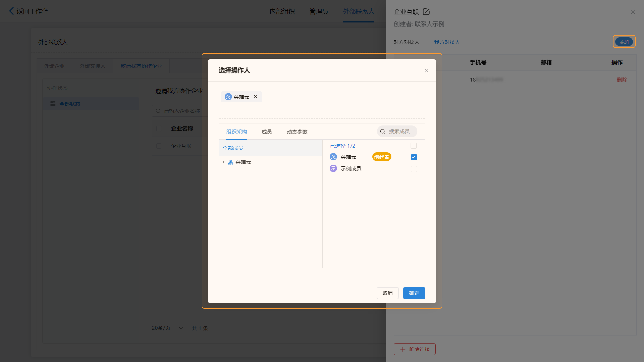
Task: Open the 外部企业 sub-tab
Action: pos(54,66)
